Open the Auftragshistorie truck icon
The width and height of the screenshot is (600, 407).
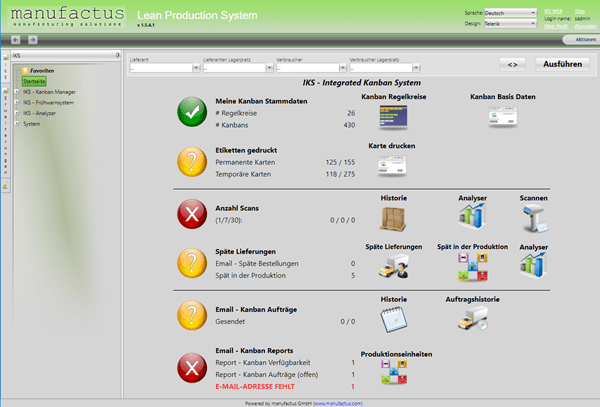click(473, 318)
